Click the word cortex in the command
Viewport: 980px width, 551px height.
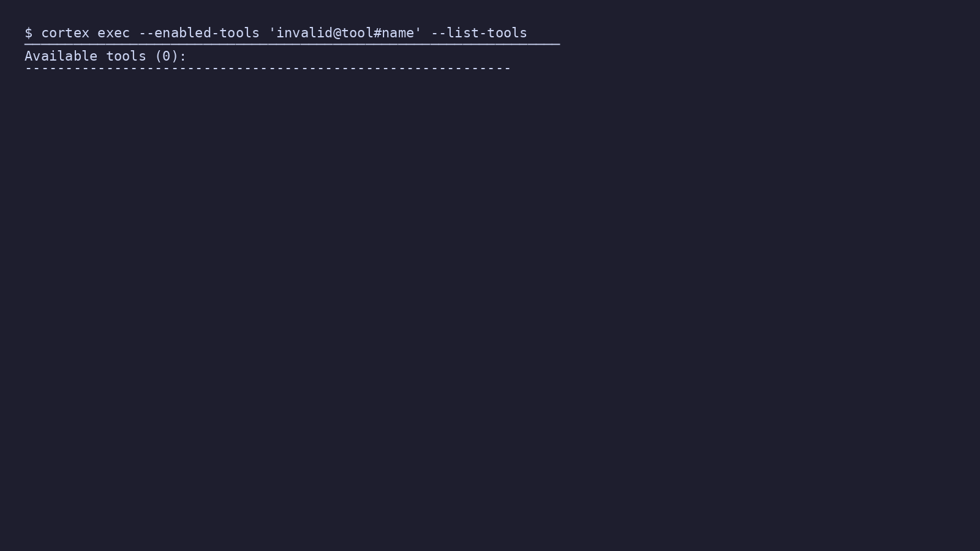tap(65, 33)
